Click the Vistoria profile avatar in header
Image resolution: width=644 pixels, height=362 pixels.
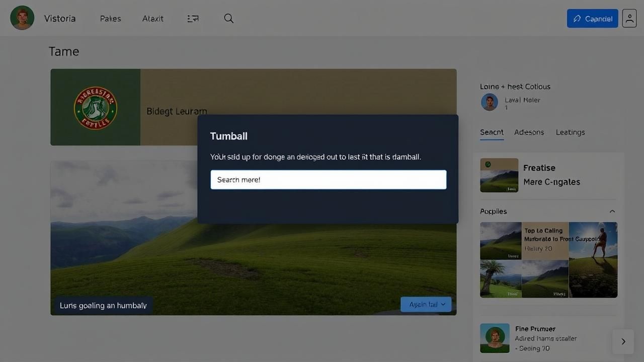click(x=22, y=18)
